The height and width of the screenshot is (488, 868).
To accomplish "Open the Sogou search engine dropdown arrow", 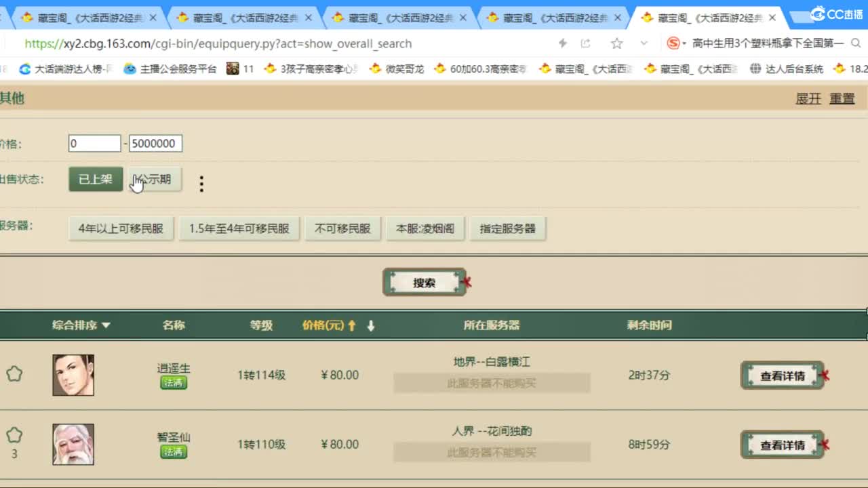I will (x=685, y=43).
